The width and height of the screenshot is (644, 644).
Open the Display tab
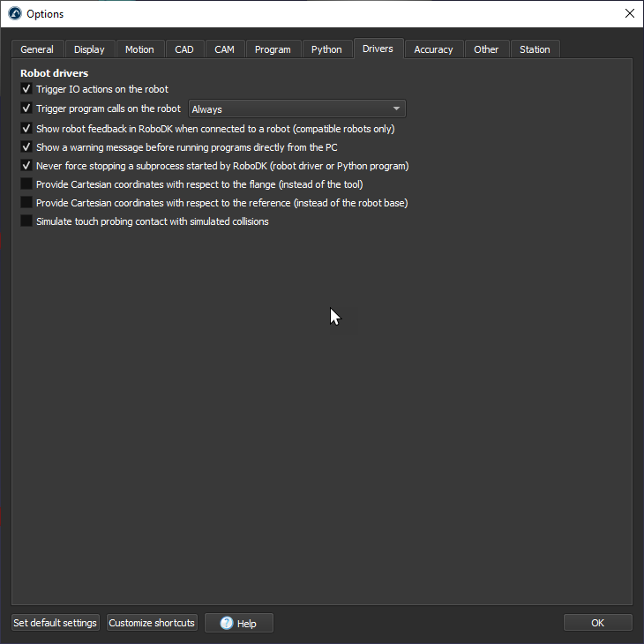pyautogui.click(x=89, y=49)
